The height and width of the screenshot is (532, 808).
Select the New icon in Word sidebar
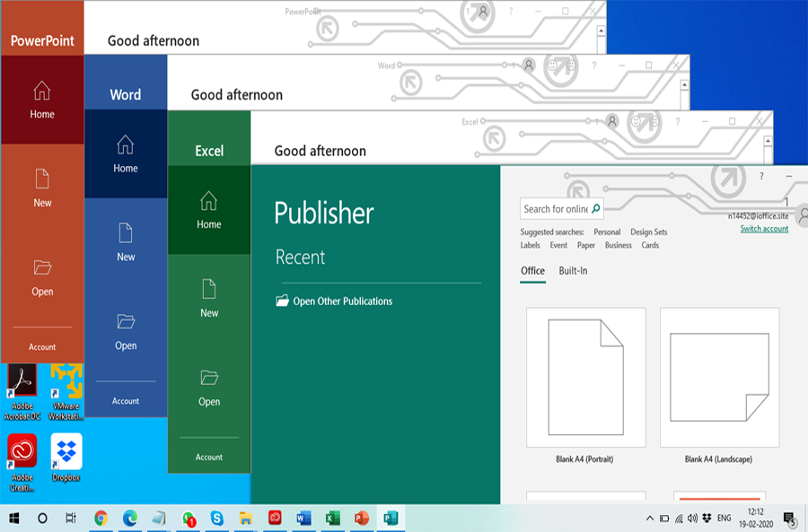(126, 233)
